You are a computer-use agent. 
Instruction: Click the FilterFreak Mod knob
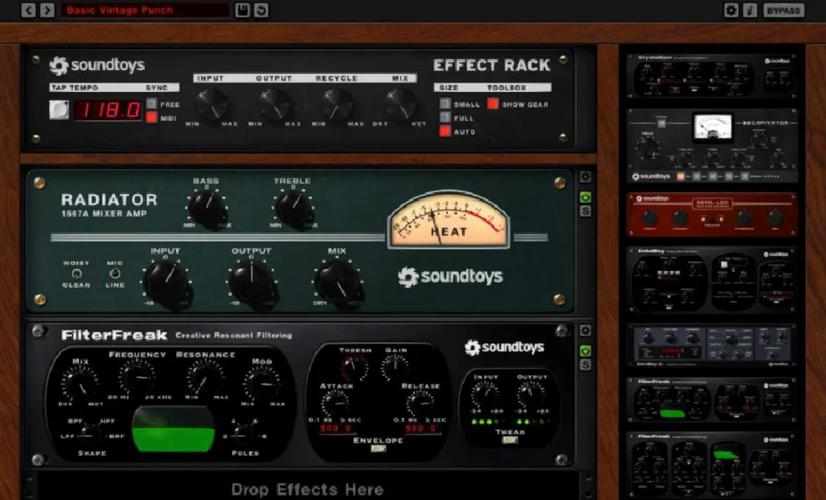262,383
